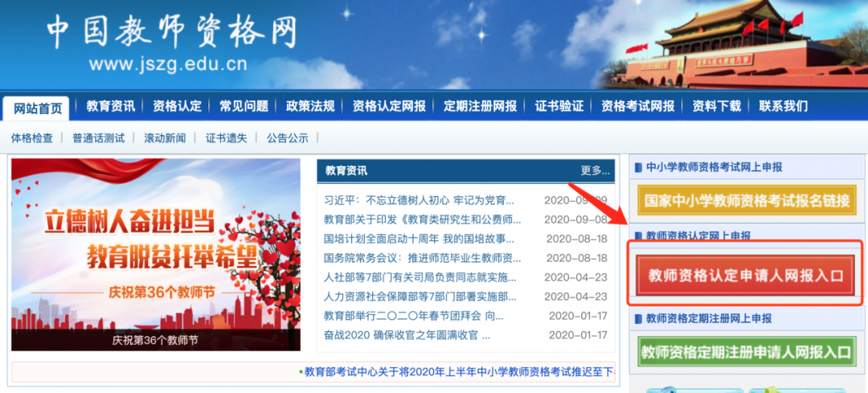Click 中小学教师资格考试网上申报 section heading

[x=714, y=167]
